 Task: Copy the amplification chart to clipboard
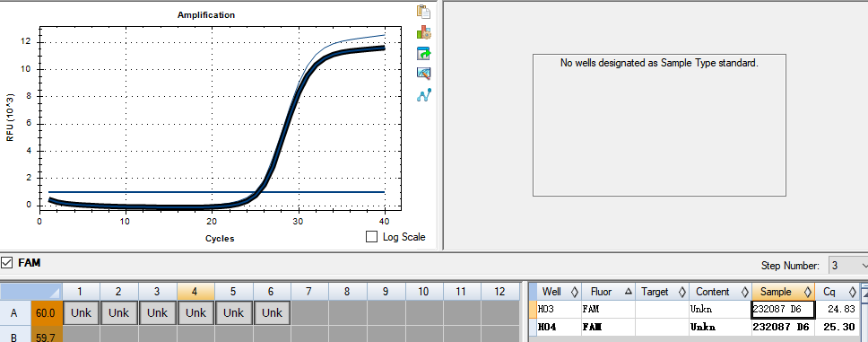coord(424,12)
